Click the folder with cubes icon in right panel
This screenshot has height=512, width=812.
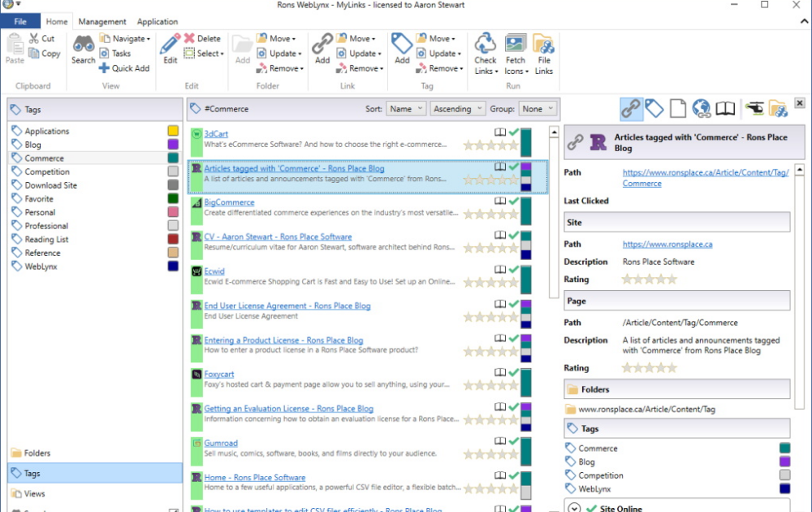tap(779, 109)
